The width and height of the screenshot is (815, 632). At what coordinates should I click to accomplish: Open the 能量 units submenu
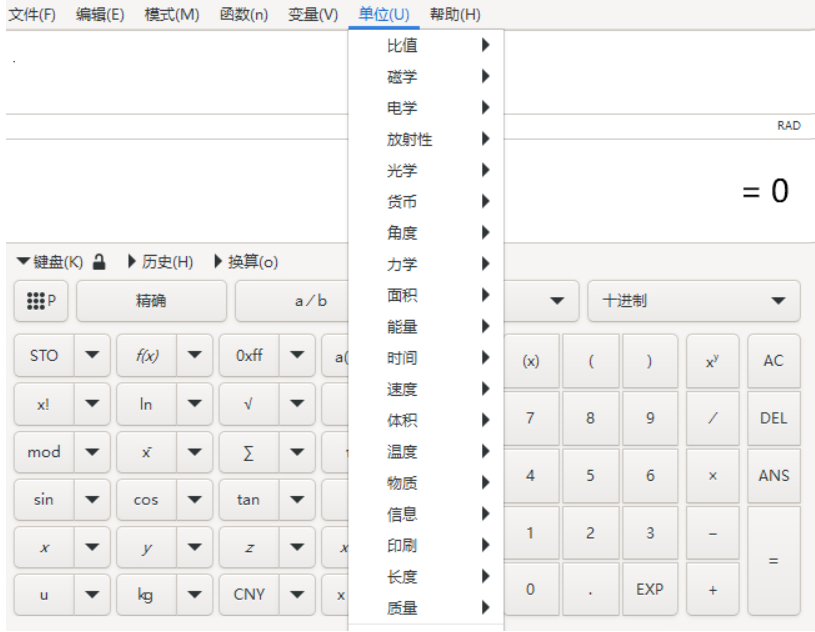coord(426,327)
